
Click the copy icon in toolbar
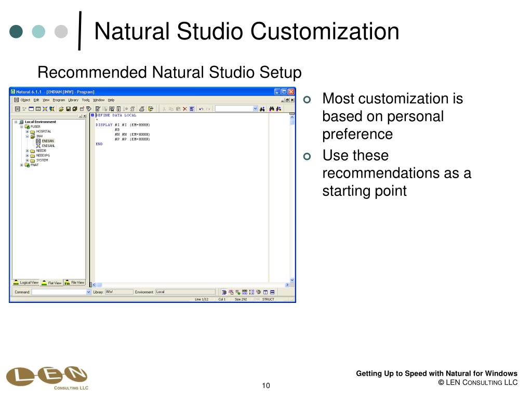coord(171,109)
